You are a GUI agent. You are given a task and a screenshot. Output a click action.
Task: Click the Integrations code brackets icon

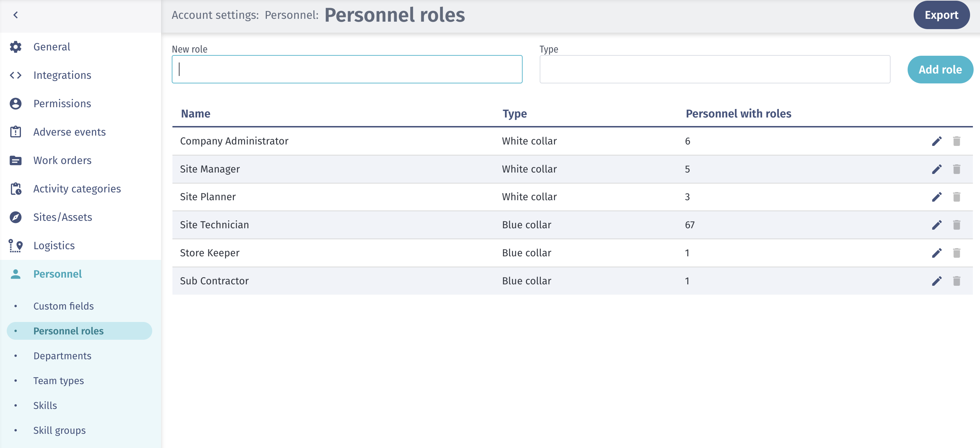click(16, 75)
